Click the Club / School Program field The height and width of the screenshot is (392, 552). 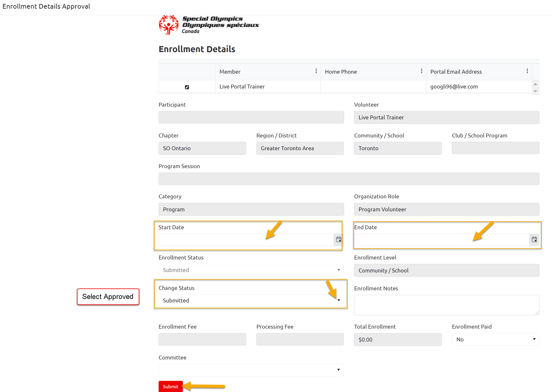[496, 148]
